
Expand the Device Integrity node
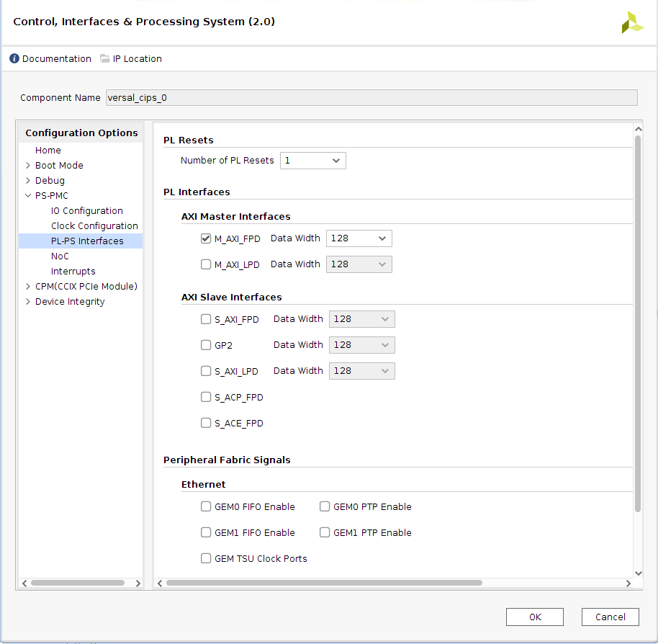click(27, 301)
